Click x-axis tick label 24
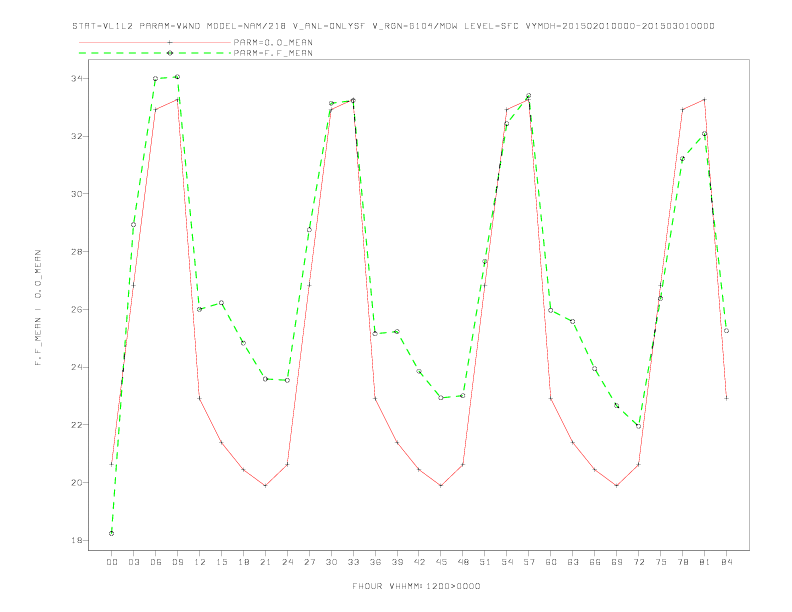Image resolution: width=792 pixels, height=612 pixels. (287, 562)
